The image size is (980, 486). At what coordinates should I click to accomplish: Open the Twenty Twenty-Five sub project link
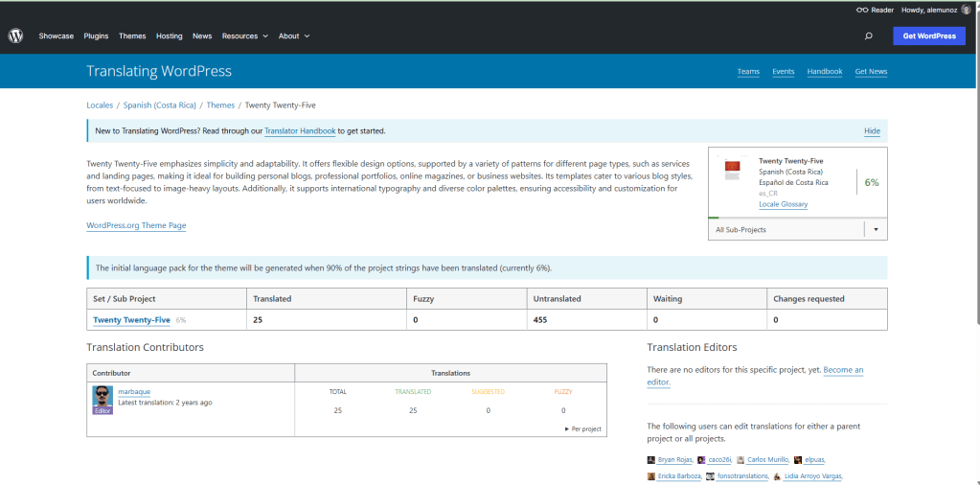click(x=131, y=319)
